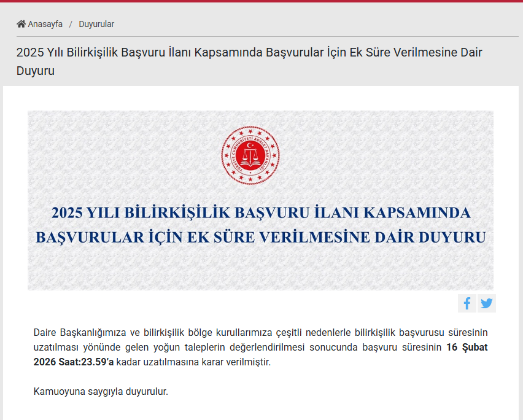Open the Duyurular breadcrumb link
Screen dimensions: 523x420
coord(96,24)
